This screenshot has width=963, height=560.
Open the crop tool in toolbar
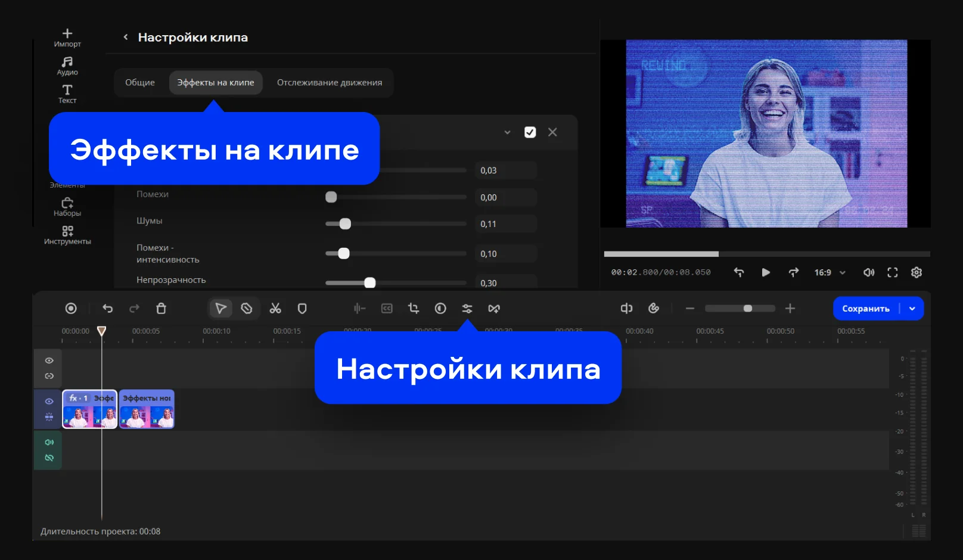(414, 309)
